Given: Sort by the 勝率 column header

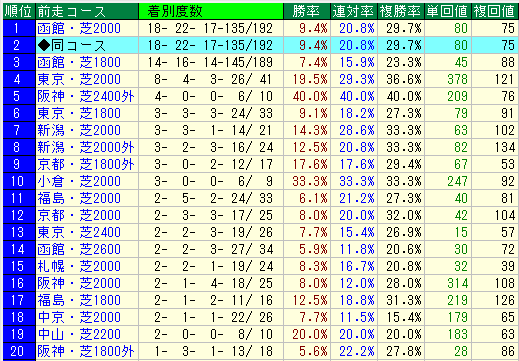Looking at the screenshot, I should (x=307, y=11).
